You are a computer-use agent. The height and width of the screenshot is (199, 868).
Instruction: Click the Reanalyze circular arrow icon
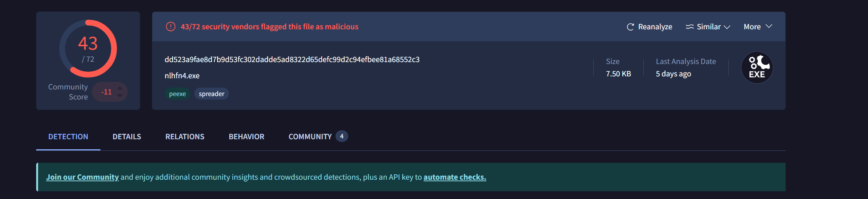point(630,27)
